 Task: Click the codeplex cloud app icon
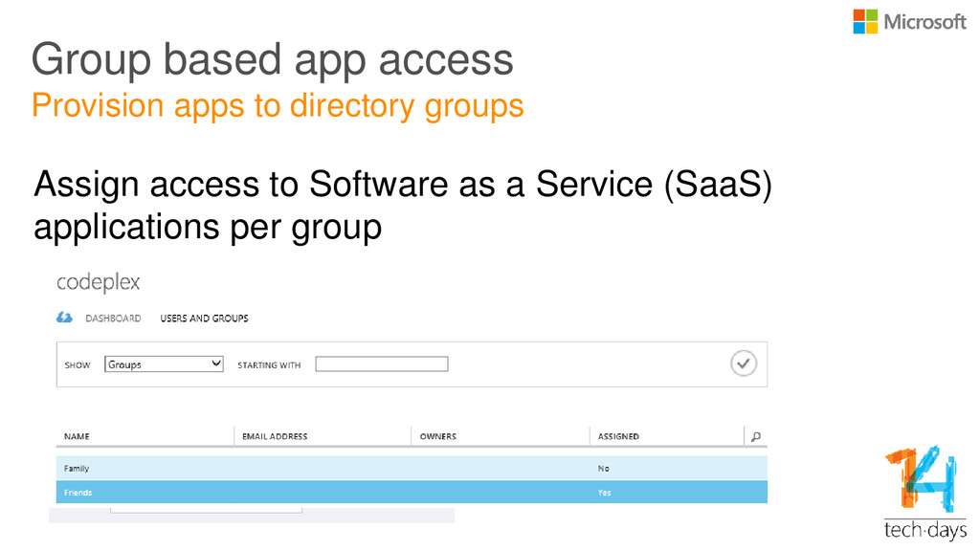[64, 318]
